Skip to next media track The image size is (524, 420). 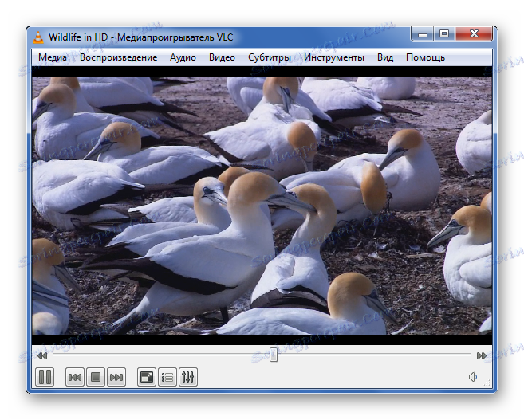click(116, 377)
